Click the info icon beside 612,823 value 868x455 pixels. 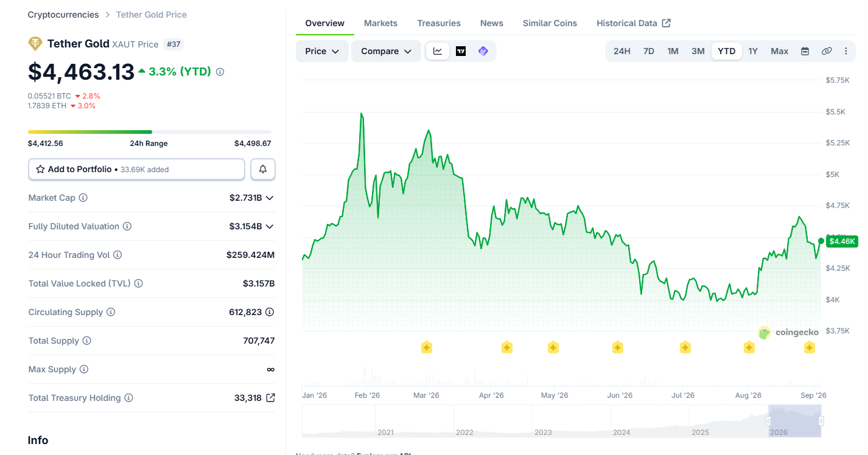[270, 312]
